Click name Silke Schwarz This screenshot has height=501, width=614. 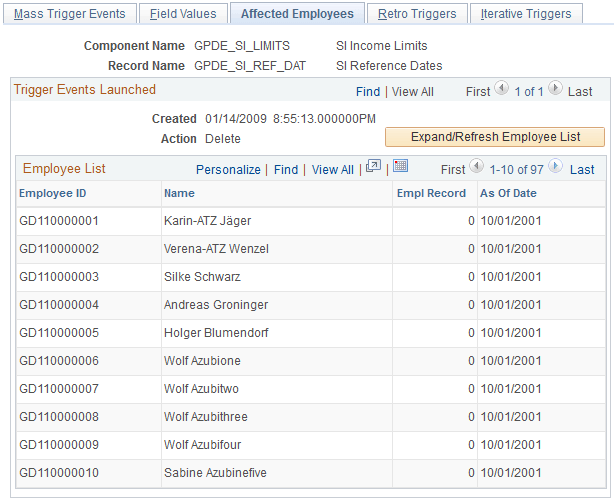click(x=202, y=277)
